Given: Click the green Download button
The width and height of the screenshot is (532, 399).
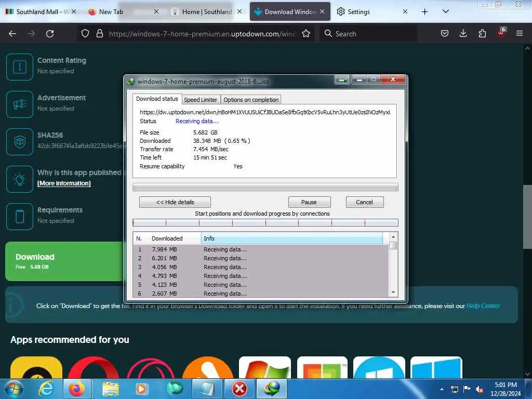Looking at the screenshot, I should coord(64,261).
